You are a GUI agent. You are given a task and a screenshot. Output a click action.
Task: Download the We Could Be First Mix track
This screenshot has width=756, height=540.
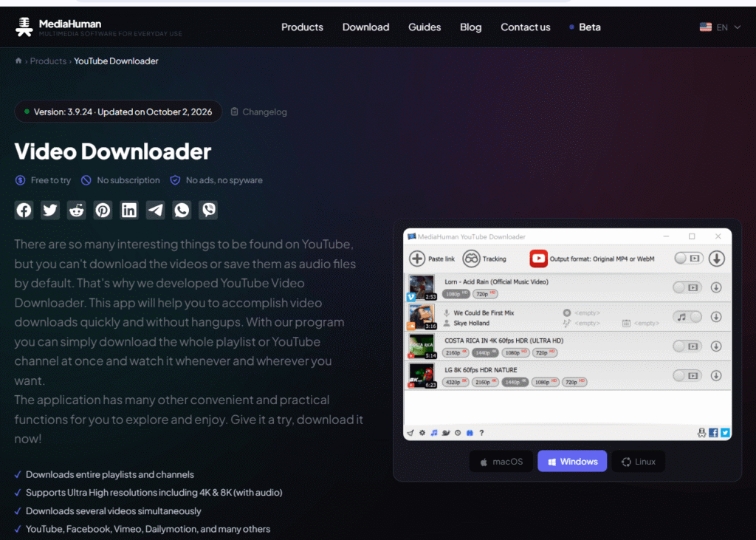pyautogui.click(x=716, y=317)
